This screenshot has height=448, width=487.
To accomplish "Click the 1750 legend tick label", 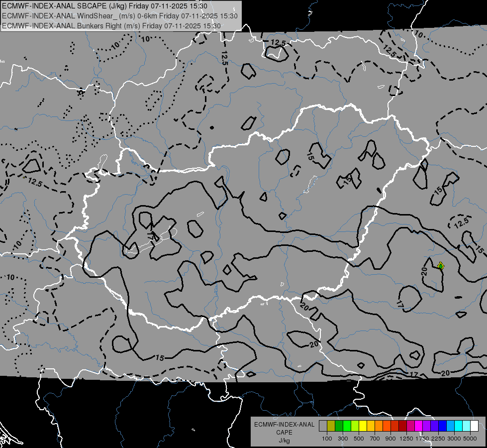I will coord(422,439).
